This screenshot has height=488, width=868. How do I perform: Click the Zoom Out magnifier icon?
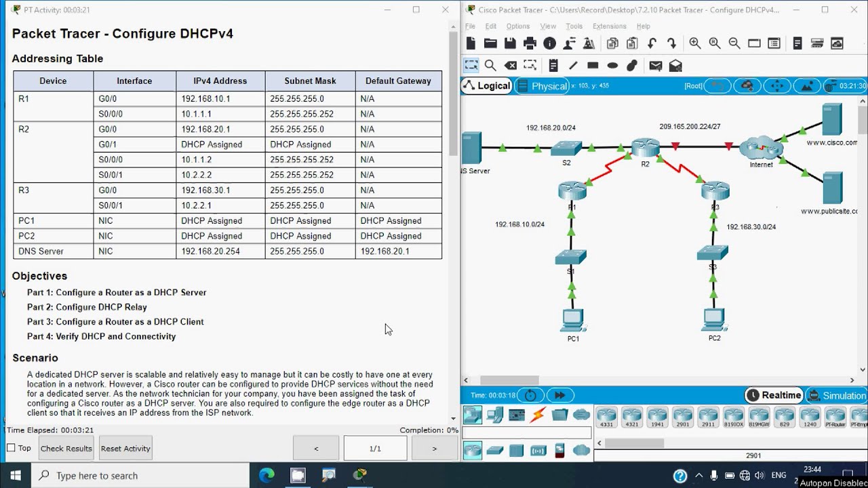(x=734, y=43)
